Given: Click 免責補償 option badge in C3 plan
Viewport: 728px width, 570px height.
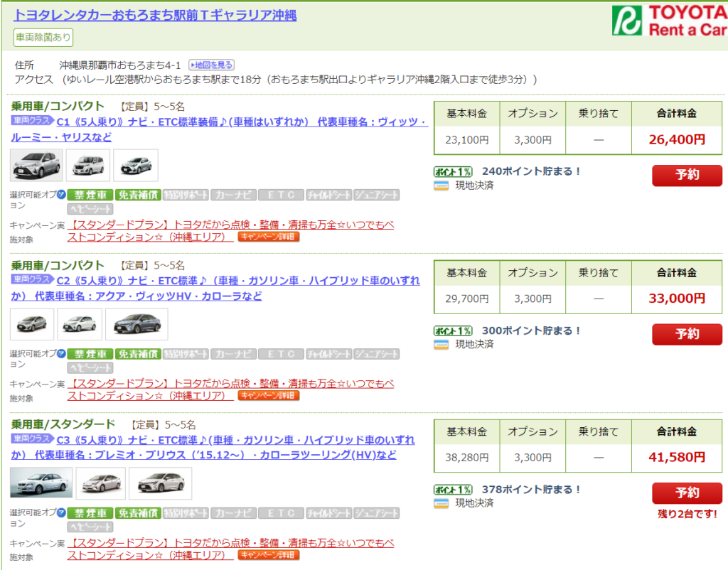Looking at the screenshot, I should 138,513.
